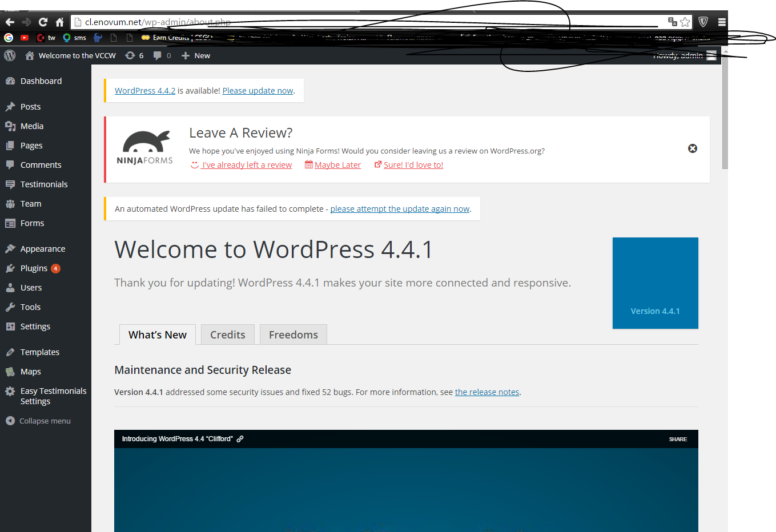
Task: Switch to the Freedoms tab
Action: pos(293,334)
